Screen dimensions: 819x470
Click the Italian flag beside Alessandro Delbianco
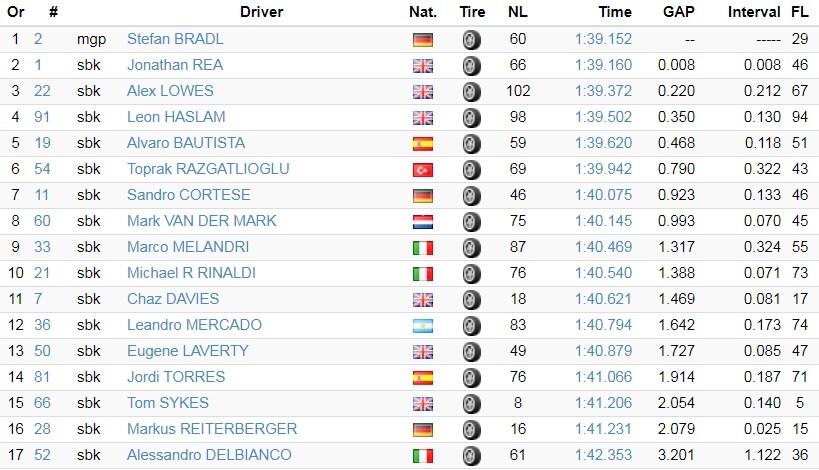coord(423,456)
